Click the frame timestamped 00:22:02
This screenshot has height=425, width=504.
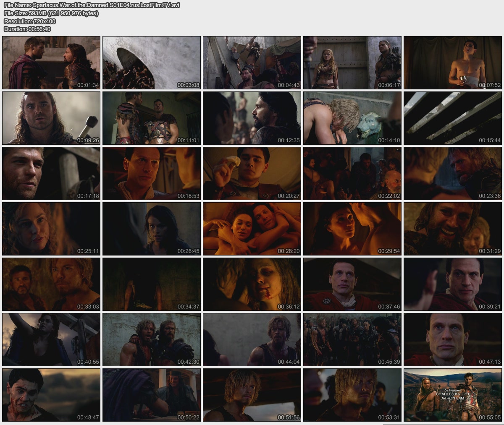click(x=352, y=173)
